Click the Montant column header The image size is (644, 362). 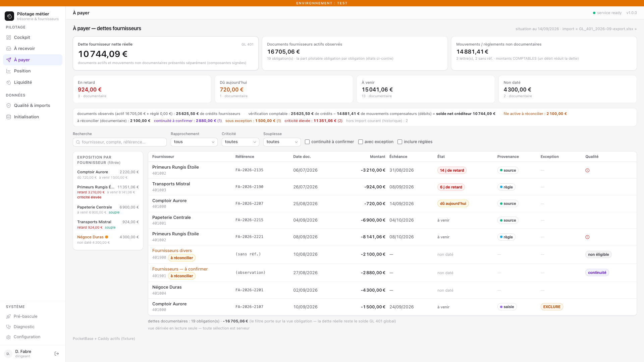[377, 157]
